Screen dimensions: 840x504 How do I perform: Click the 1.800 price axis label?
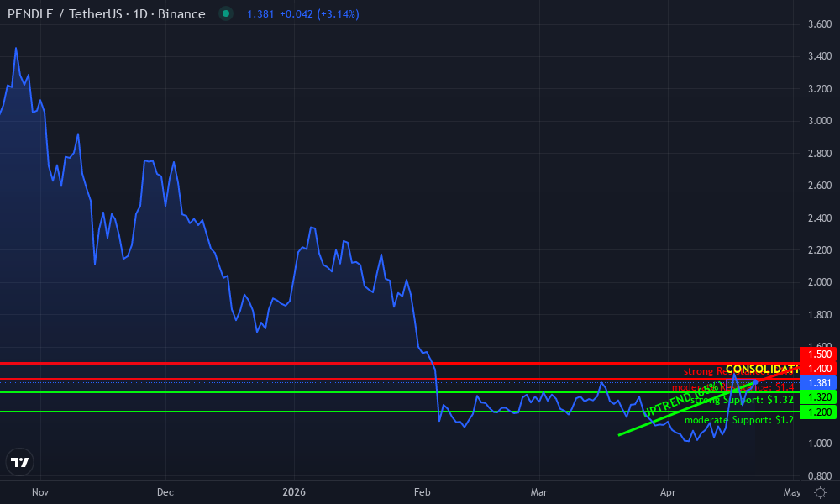pyautogui.click(x=820, y=315)
